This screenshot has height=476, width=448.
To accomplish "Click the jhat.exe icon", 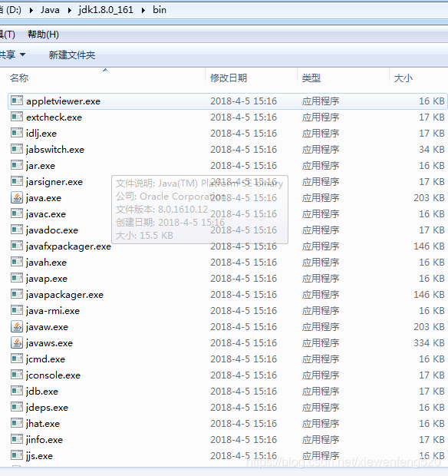I will (17, 423).
